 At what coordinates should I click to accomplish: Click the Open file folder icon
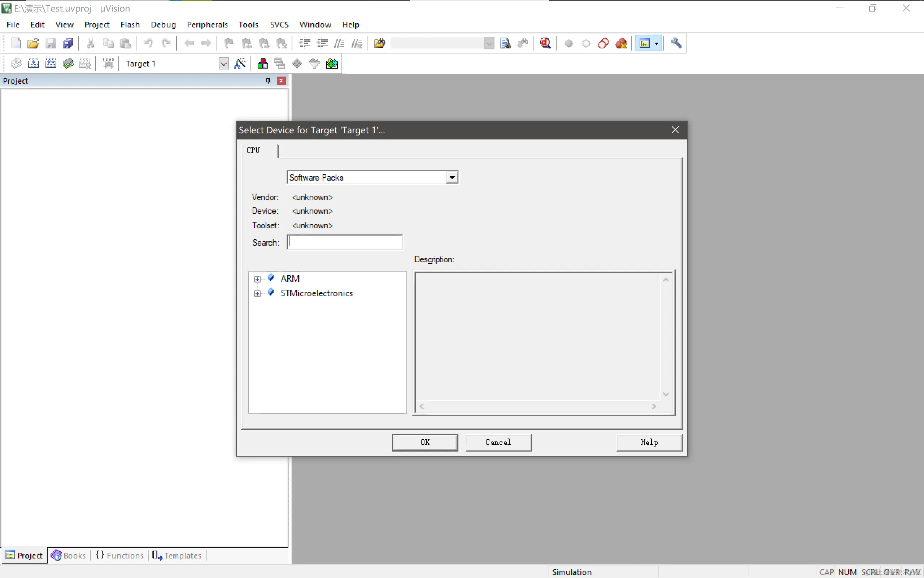click(x=33, y=43)
